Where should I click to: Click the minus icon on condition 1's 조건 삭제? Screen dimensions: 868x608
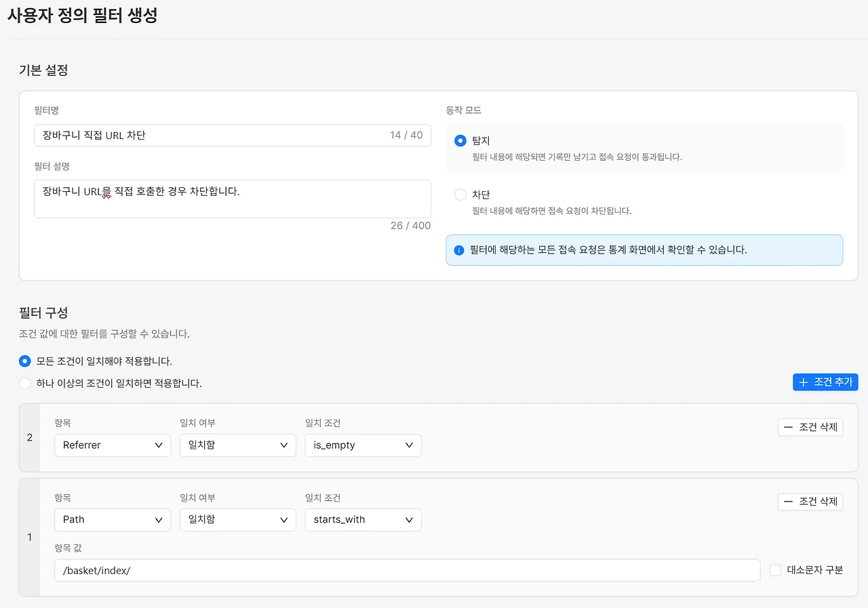pos(788,502)
